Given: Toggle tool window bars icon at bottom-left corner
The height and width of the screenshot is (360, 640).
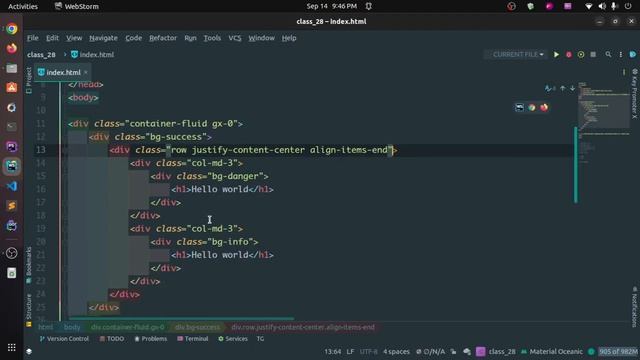Looking at the screenshot, I should click(29, 351).
